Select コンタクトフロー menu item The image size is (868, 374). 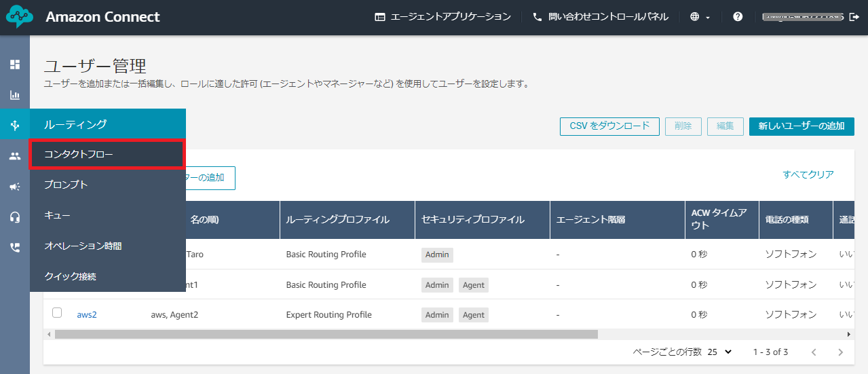click(107, 154)
